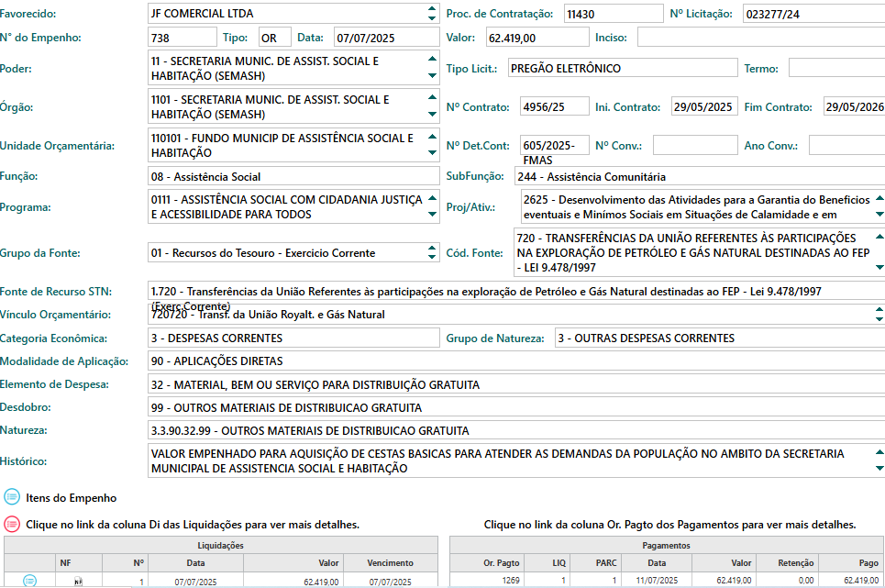The height and width of the screenshot is (588, 885).
Task: Focus the empty Ano Conv. field
Action: (x=846, y=145)
